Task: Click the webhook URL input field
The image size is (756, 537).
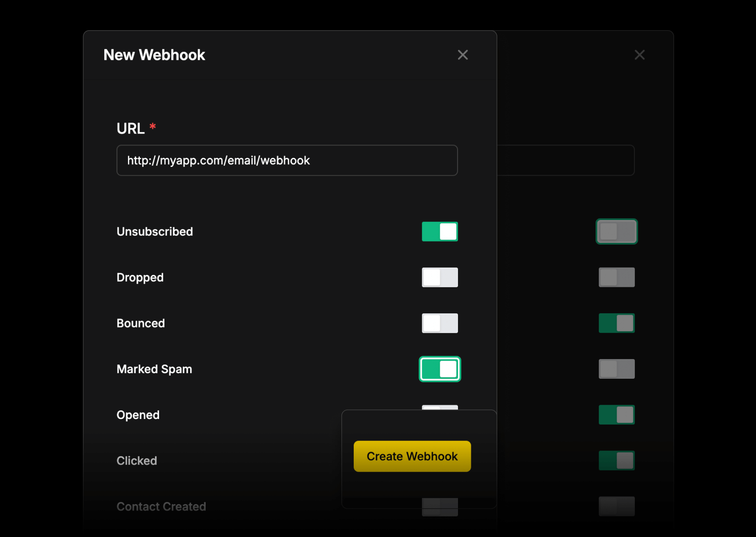Action: [x=287, y=160]
